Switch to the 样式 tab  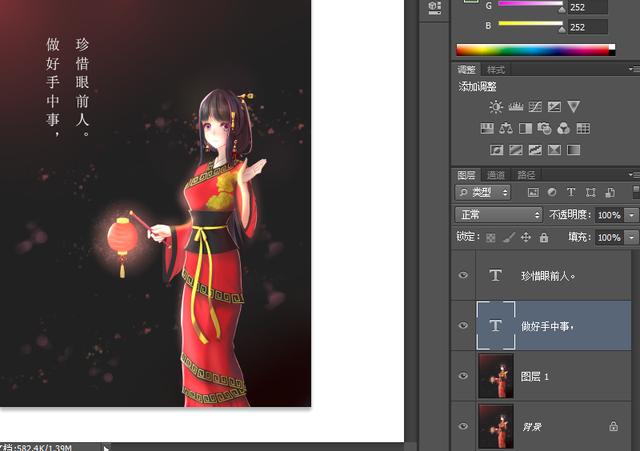(x=496, y=69)
